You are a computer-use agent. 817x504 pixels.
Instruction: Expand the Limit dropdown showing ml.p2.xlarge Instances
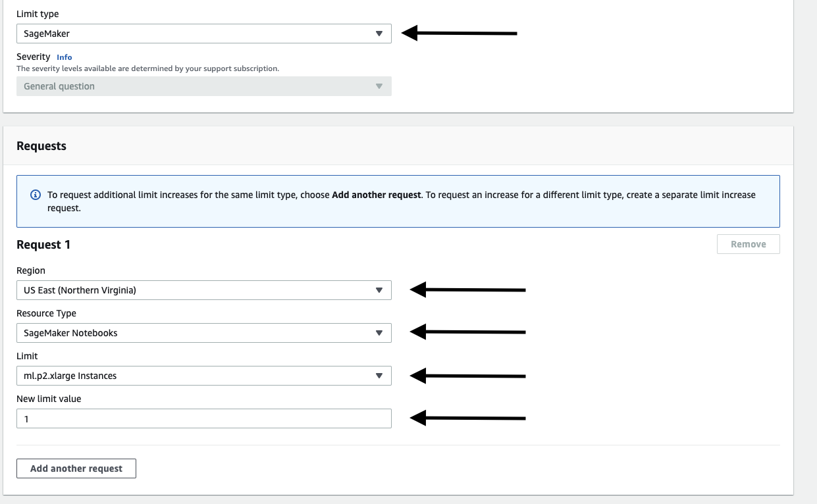tap(198, 376)
